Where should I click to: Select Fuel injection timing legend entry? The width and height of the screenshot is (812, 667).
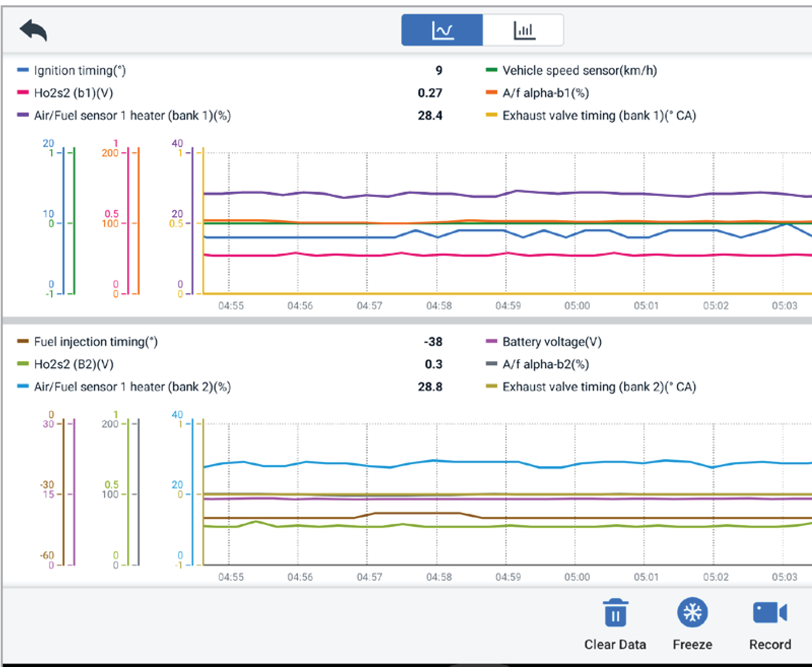[95, 342]
